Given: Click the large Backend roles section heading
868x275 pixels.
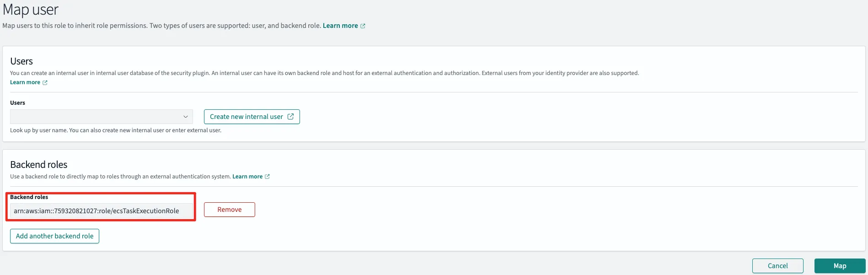Looking at the screenshot, I should pyautogui.click(x=39, y=165).
